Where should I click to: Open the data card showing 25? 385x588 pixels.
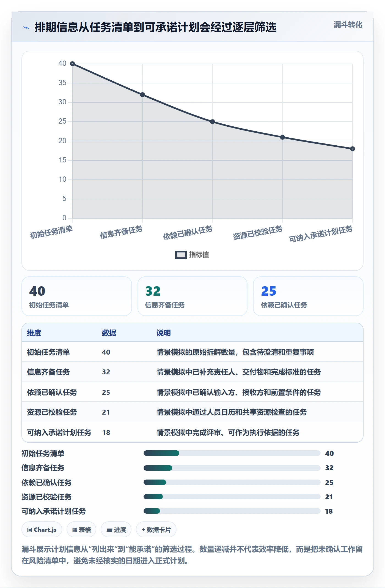308,296
